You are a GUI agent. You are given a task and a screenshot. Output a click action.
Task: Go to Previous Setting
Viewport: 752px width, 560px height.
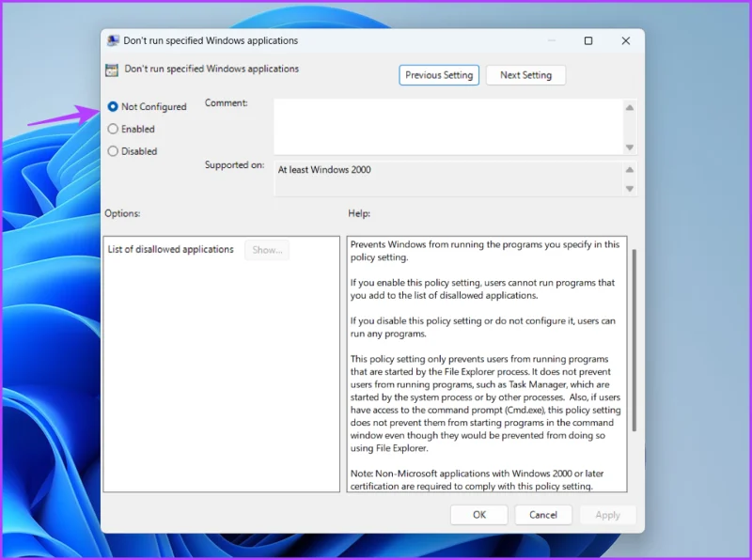coord(439,75)
